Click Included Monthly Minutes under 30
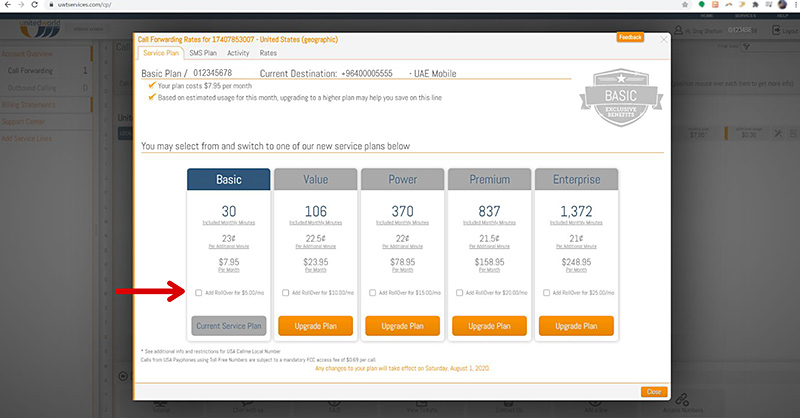This screenshot has height=418, width=800. click(229, 223)
